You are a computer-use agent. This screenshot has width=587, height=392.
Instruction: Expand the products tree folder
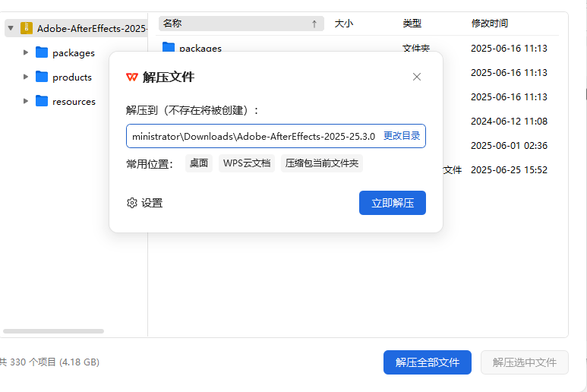pyautogui.click(x=26, y=77)
